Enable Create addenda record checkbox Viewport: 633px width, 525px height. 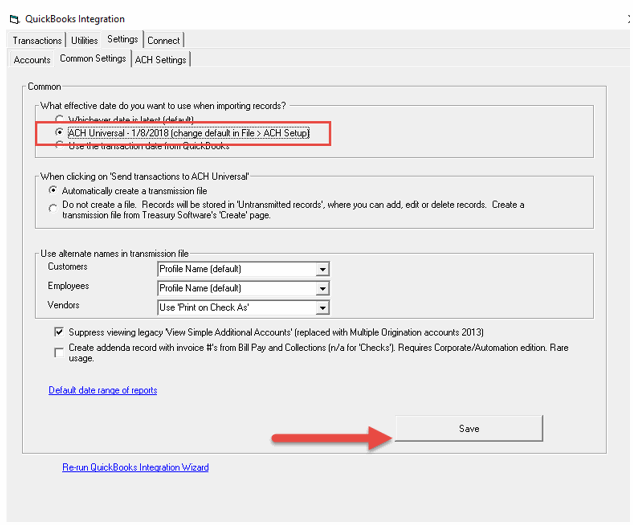point(59,352)
